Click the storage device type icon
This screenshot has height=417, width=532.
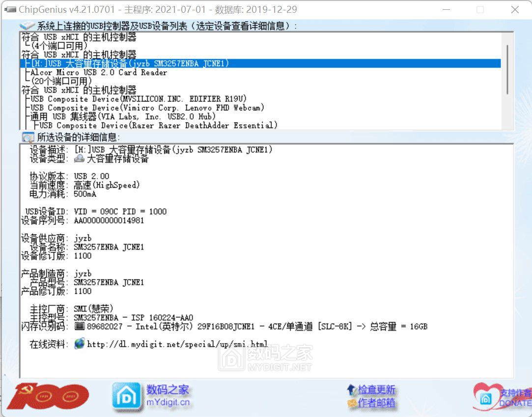point(79,159)
